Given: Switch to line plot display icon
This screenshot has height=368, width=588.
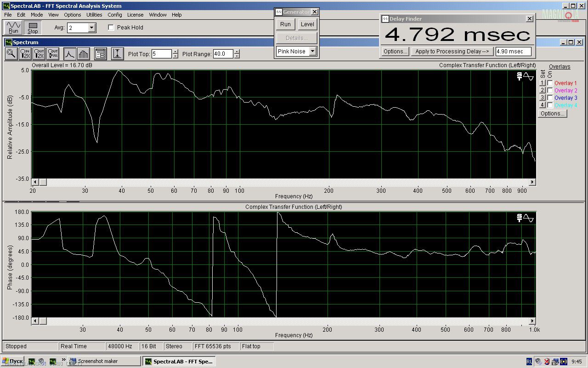Looking at the screenshot, I should [69, 54].
